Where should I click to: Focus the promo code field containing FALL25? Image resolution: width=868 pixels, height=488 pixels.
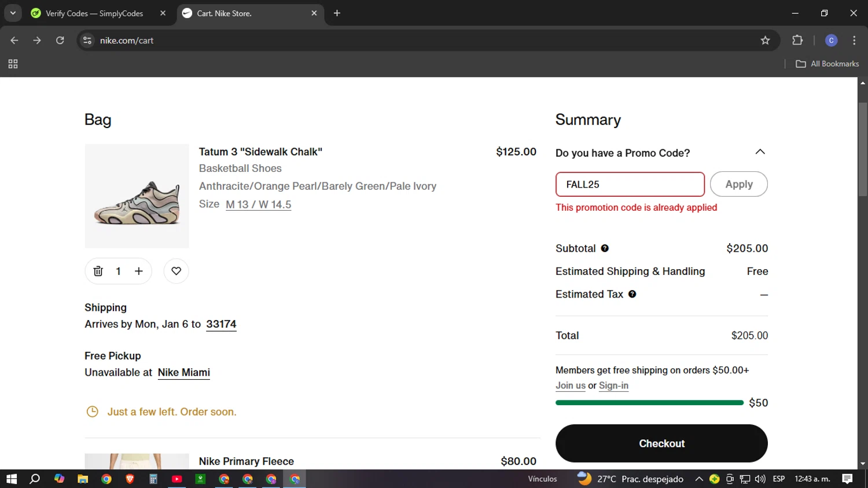click(630, 185)
